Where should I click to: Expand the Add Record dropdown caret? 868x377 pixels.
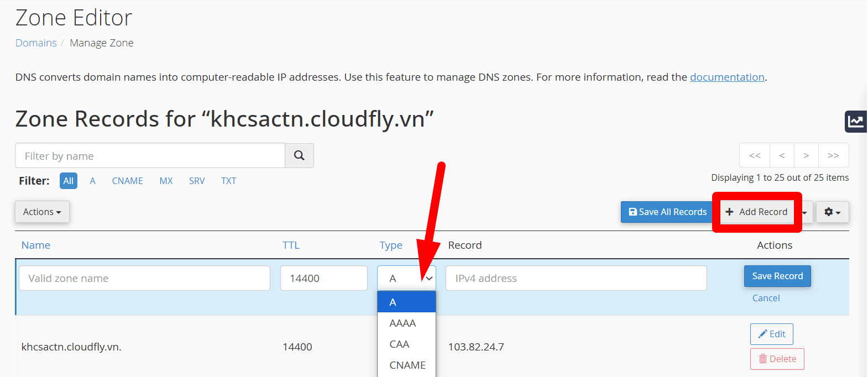pos(805,212)
